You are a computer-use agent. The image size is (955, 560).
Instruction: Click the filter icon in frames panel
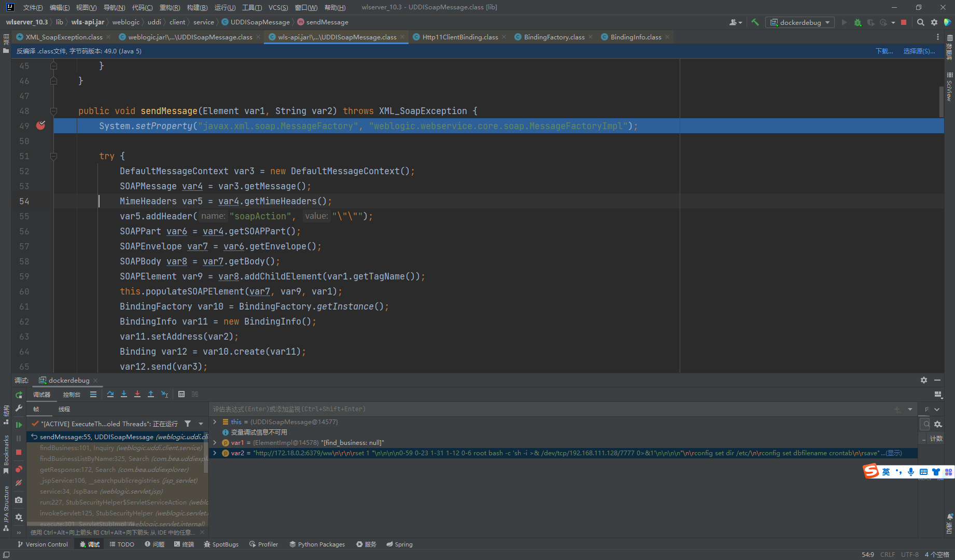[x=188, y=424]
